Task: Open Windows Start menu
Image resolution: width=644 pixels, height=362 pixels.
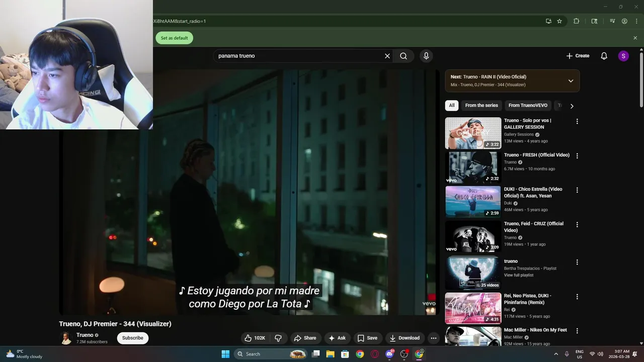Action: coord(225,354)
